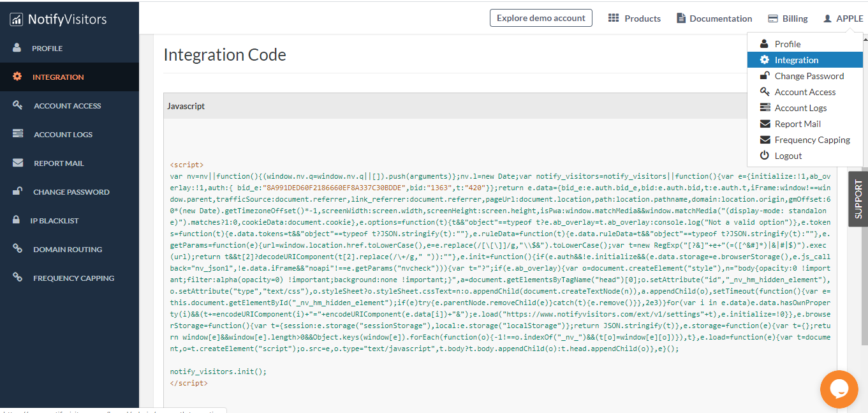Open the Products menu label
868x413 pixels.
[642, 19]
